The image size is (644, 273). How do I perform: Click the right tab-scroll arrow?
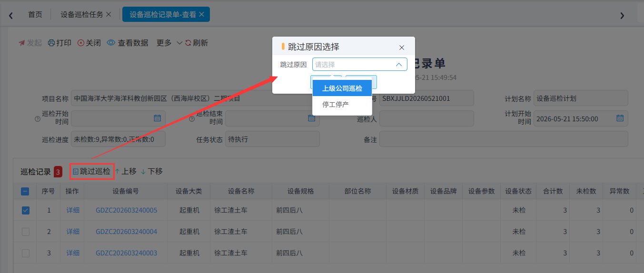click(x=622, y=15)
